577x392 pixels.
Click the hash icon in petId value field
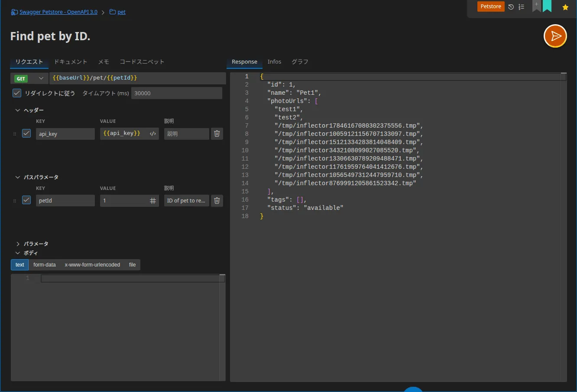pyautogui.click(x=153, y=201)
